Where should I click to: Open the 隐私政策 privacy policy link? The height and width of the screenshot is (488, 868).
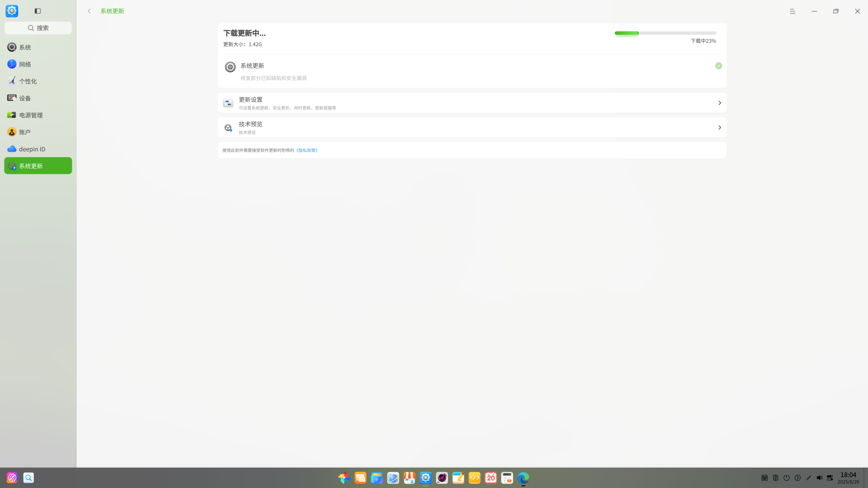[307, 150]
